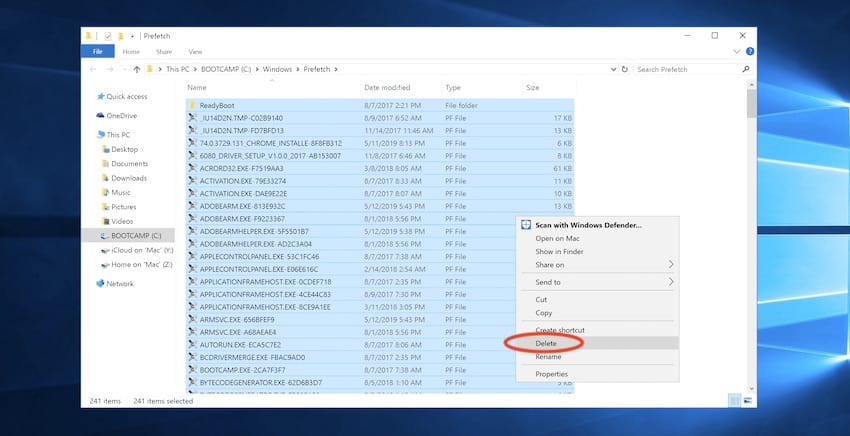Expand the ribbon chevron
Viewport: 850px width, 436px height.
tap(737, 52)
